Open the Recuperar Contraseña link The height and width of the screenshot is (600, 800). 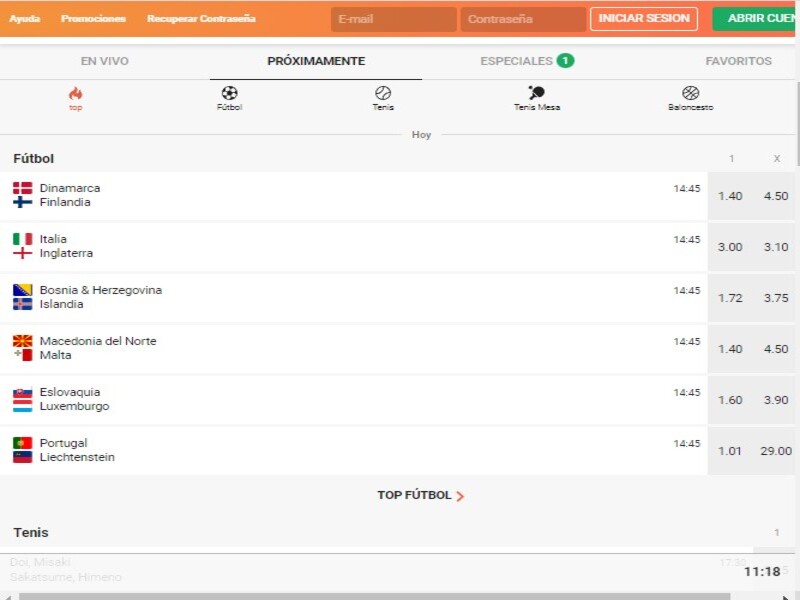pyautogui.click(x=201, y=19)
